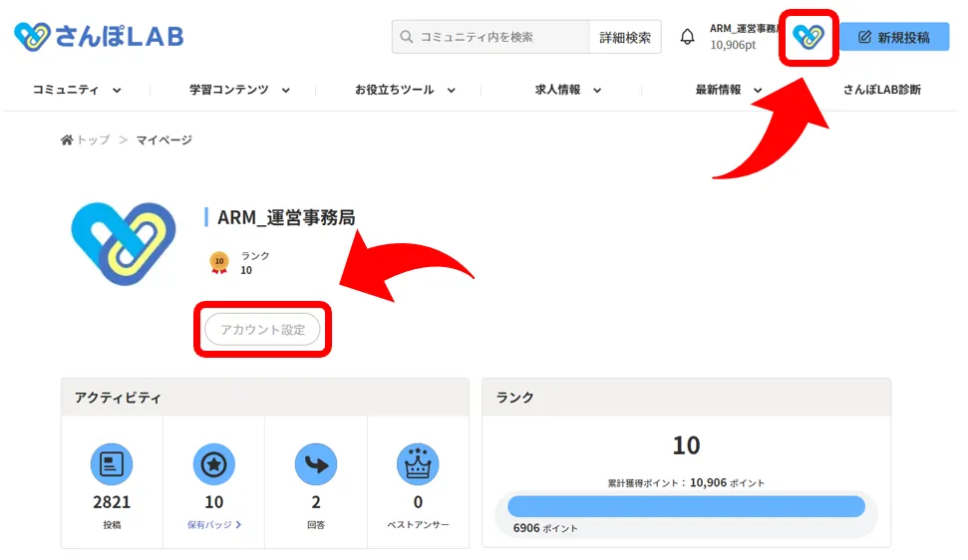The width and height of the screenshot is (968, 560).
Task: Open the お役立ちツール dropdown
Action: coord(405,90)
